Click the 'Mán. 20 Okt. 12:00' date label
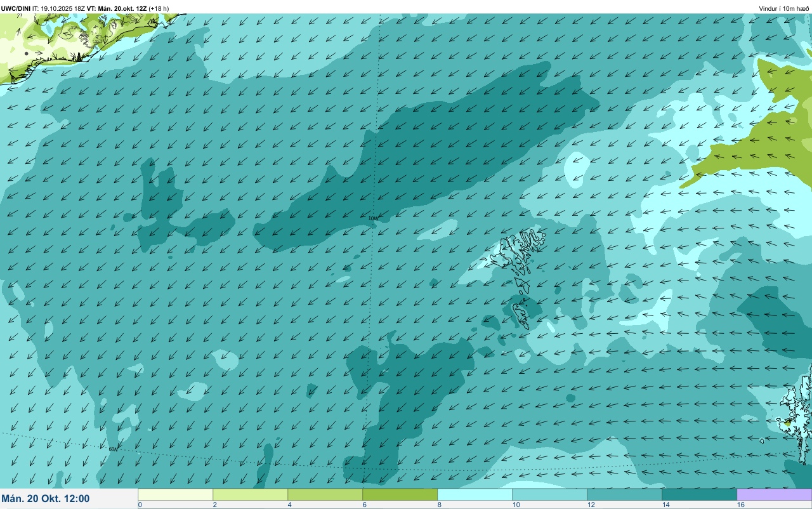The image size is (812, 509). coord(46,499)
